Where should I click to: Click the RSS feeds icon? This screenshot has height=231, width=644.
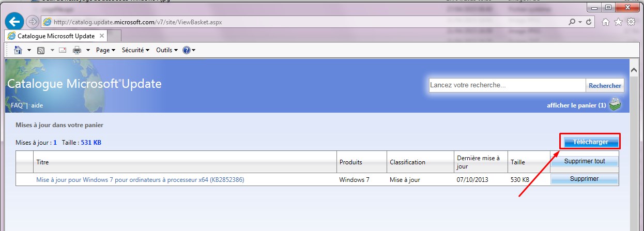[x=40, y=50]
